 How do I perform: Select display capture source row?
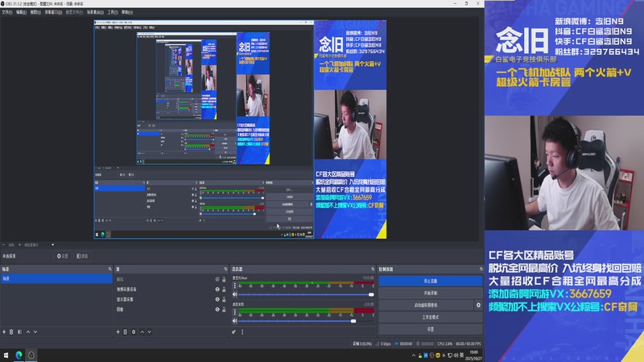tap(171, 299)
